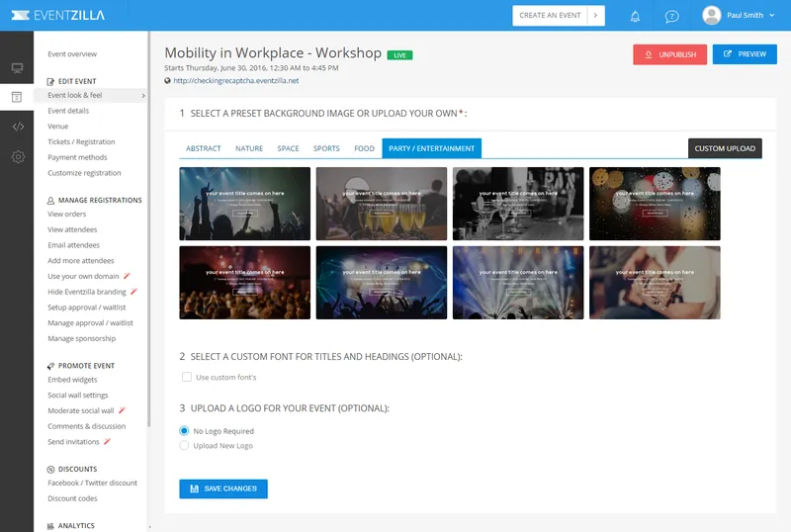Open notifications bell
This screenshot has width=791, height=532.
pyautogui.click(x=635, y=16)
